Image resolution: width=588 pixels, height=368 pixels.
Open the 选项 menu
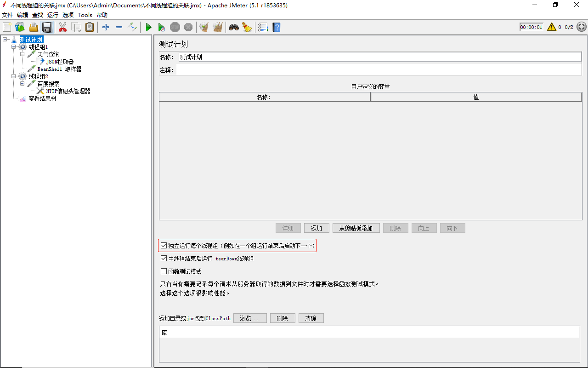coord(68,15)
